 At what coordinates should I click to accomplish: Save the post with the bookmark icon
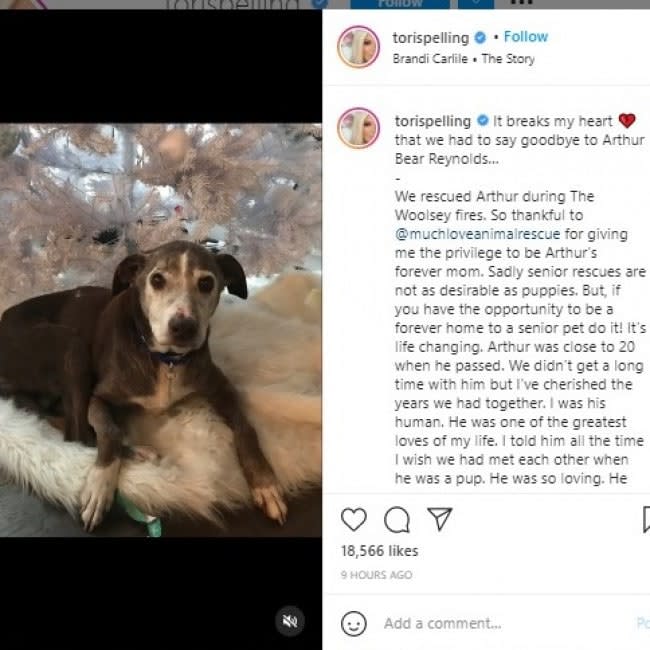(645, 519)
